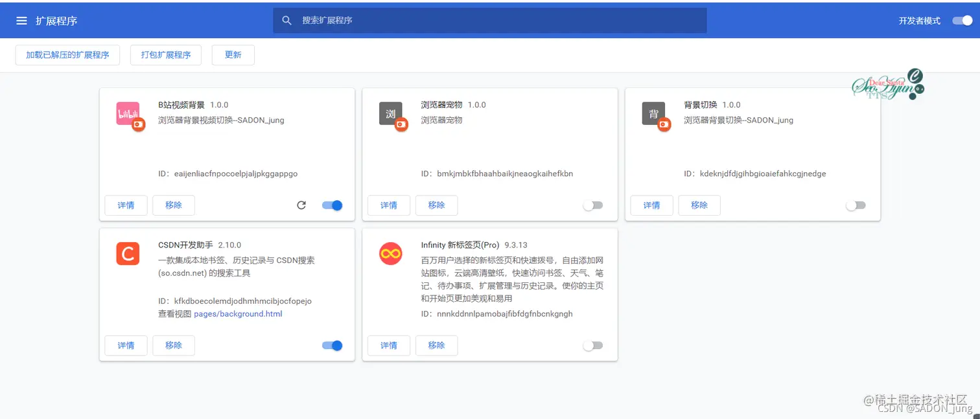
Task: Open 详情 for CSDN开发助手
Action: [x=126, y=345]
